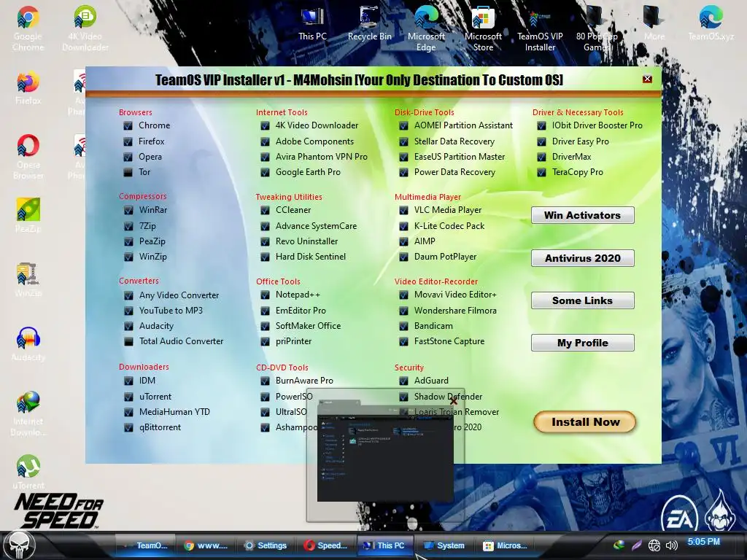Viewport: 747px width, 560px height.
Task: Toggle the VLC Media Player checkbox
Action: pyautogui.click(x=403, y=211)
